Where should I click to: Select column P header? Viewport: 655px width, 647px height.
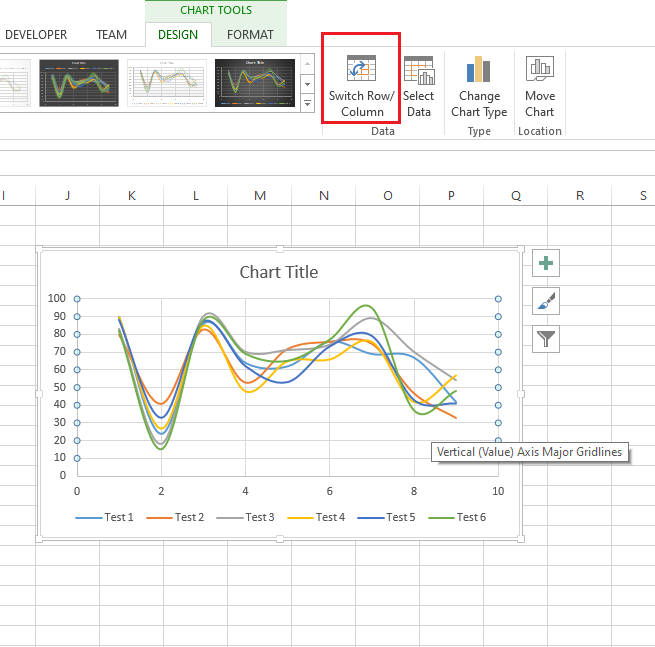click(451, 195)
